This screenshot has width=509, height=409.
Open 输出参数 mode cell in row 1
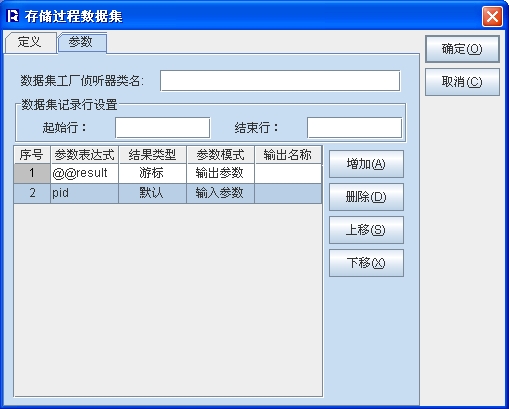click(x=220, y=173)
